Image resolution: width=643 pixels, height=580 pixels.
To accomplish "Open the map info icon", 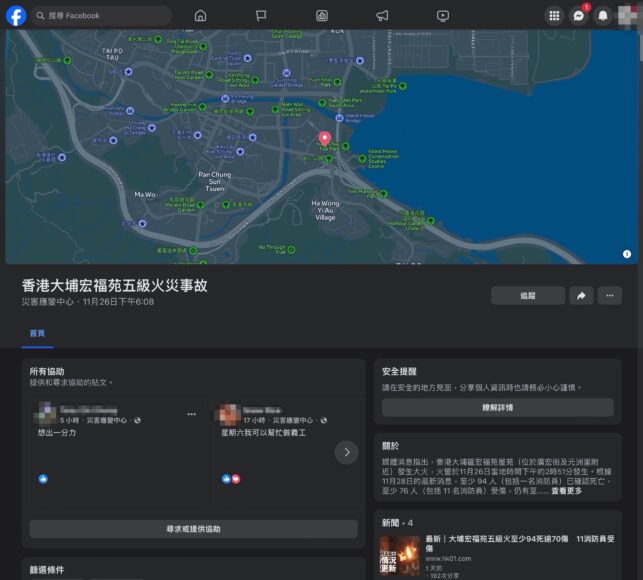I will point(627,254).
